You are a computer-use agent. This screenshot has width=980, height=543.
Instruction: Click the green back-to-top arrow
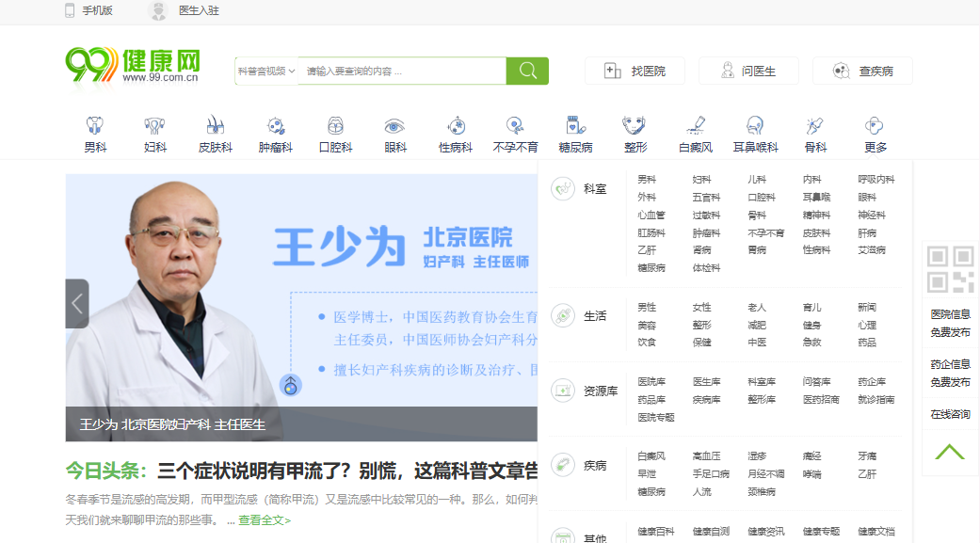pos(948,451)
